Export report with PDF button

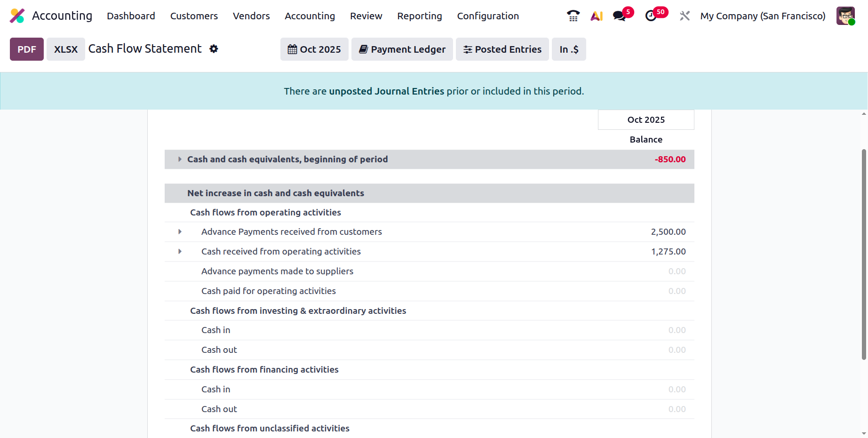(27, 49)
